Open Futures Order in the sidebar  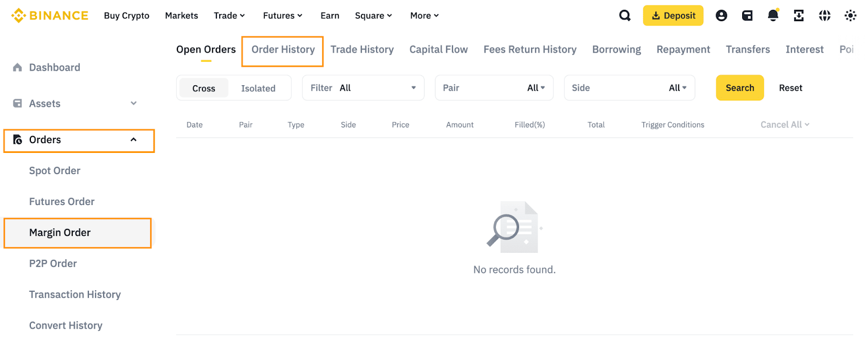[x=62, y=202]
